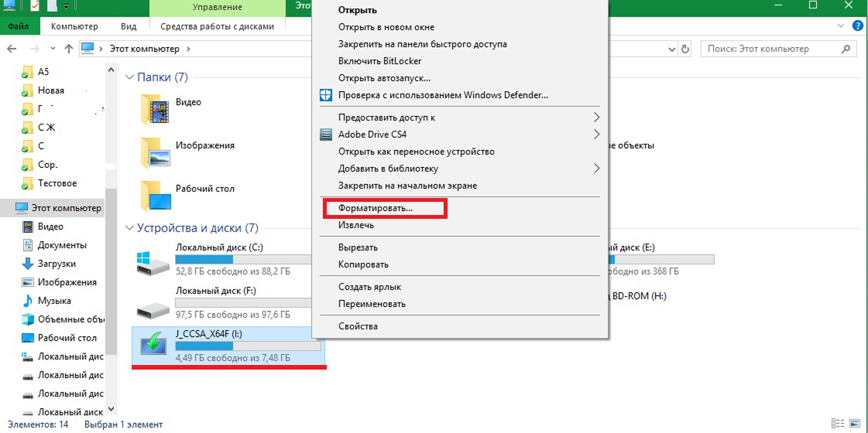Select the Локальный диск (F:) drive icon
868x433 pixels.
(152, 309)
